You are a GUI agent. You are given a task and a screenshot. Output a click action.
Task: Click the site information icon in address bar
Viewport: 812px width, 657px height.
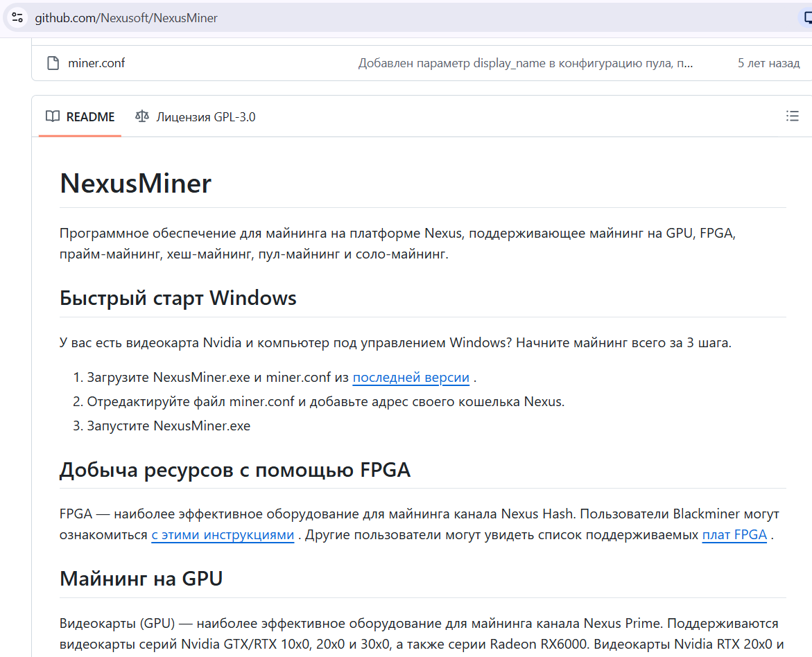pos(17,17)
